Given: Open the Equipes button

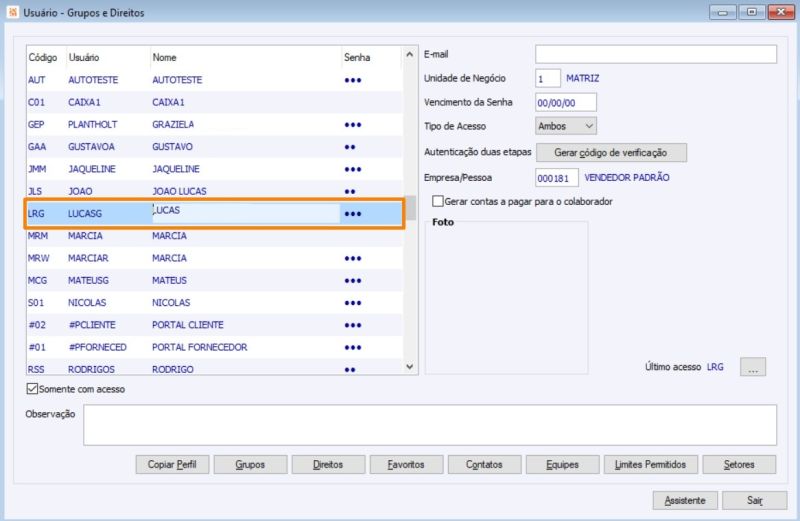Looking at the screenshot, I should click(562, 464).
